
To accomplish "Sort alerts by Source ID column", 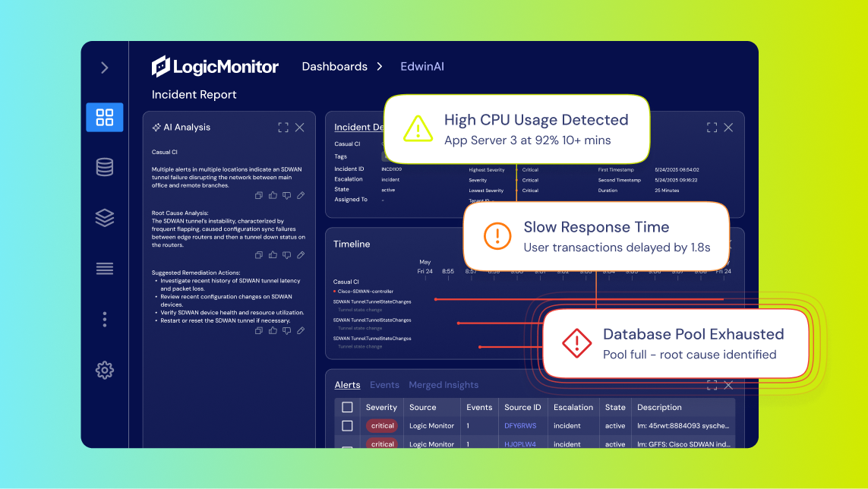I will click(522, 407).
